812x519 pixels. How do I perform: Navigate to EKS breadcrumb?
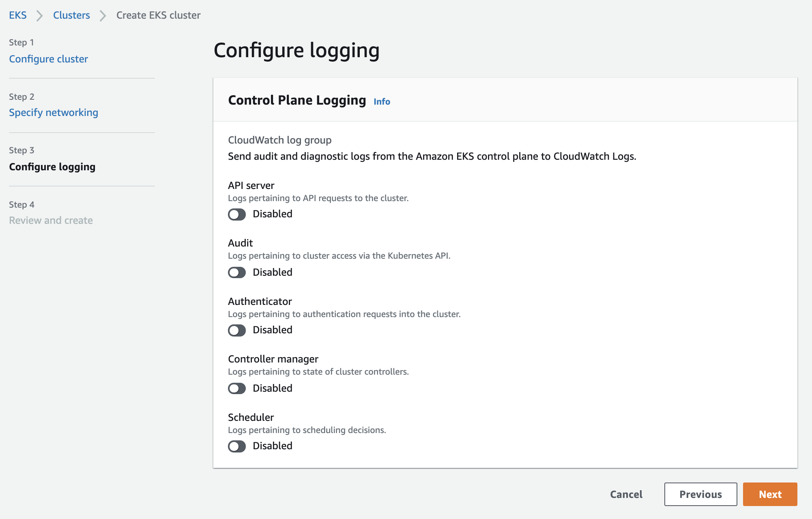[18, 15]
